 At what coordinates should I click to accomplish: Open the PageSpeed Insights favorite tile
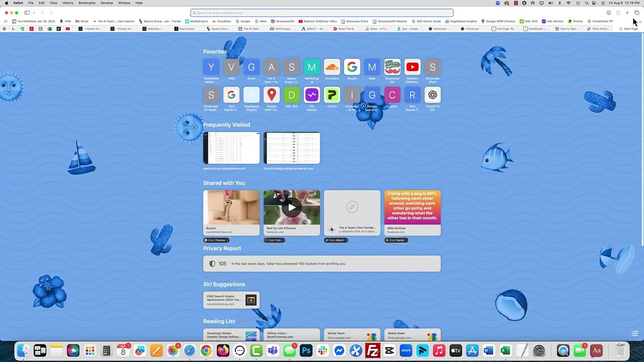pos(251,95)
